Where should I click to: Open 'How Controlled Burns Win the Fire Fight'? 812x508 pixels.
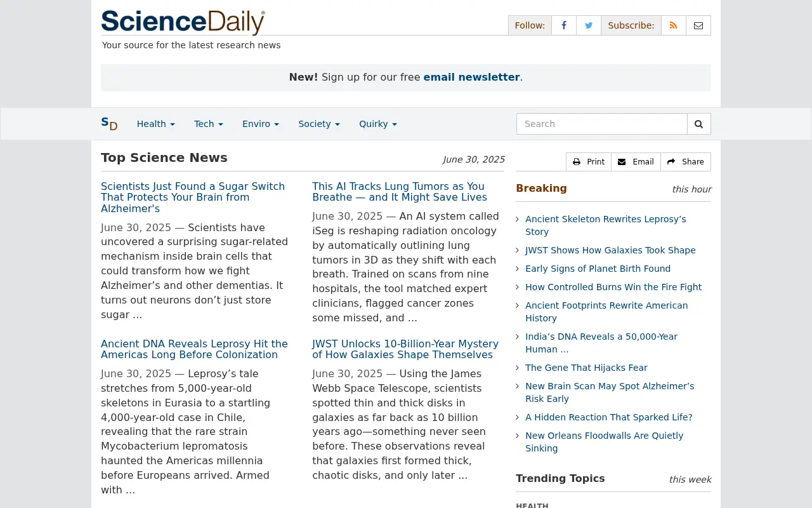tap(613, 287)
